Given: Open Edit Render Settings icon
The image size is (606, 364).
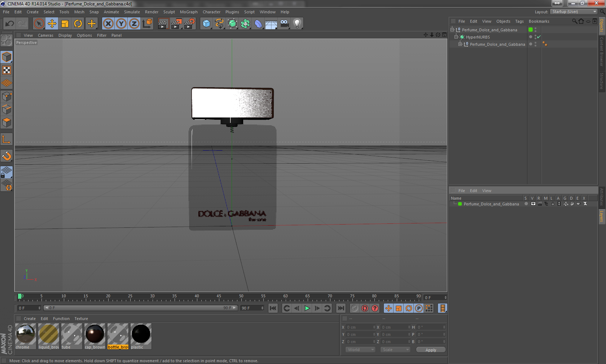Looking at the screenshot, I should [x=190, y=24].
